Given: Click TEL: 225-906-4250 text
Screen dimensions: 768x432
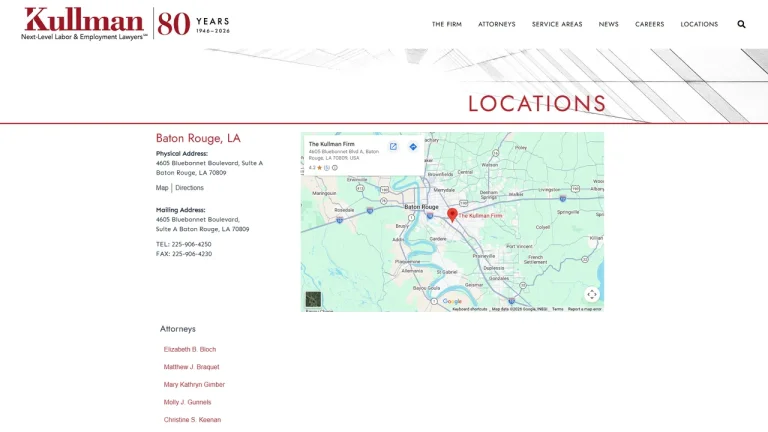Looking at the screenshot, I should click(184, 244).
